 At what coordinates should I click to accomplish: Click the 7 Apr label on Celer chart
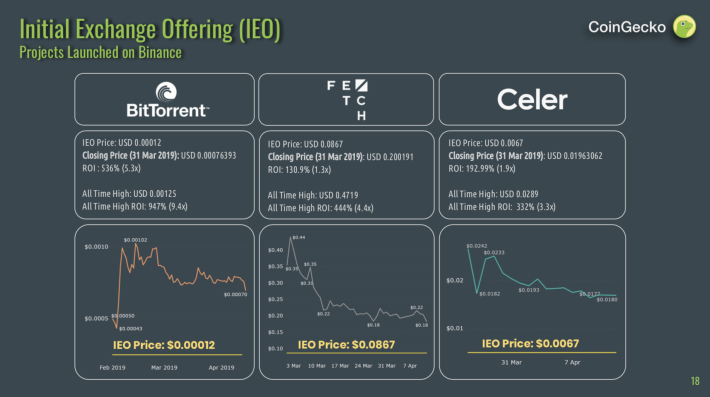coord(572,362)
